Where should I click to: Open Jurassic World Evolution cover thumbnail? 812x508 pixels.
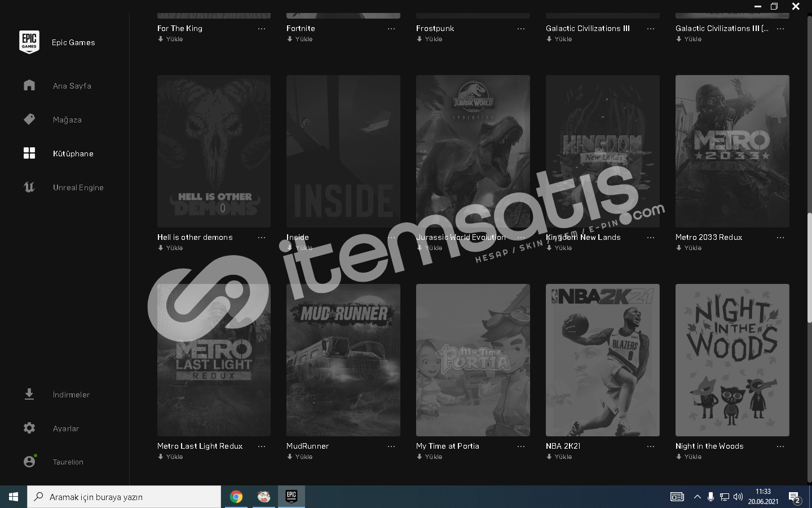pyautogui.click(x=473, y=151)
